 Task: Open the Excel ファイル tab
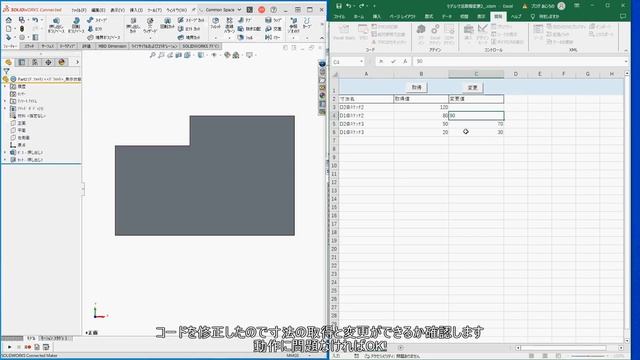pos(339,17)
